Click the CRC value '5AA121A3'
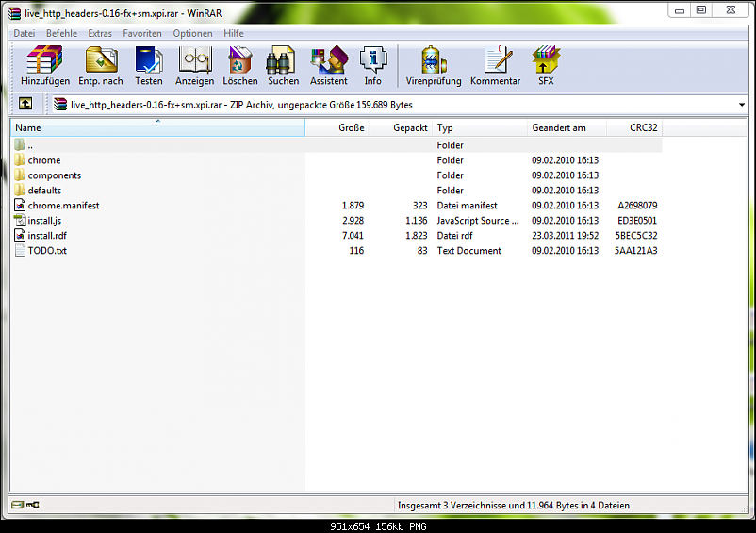 pos(635,250)
